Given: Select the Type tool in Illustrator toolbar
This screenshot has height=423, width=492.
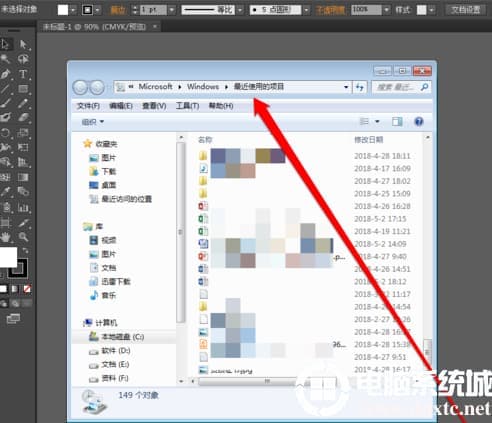Looking at the screenshot, I should click(23, 74).
